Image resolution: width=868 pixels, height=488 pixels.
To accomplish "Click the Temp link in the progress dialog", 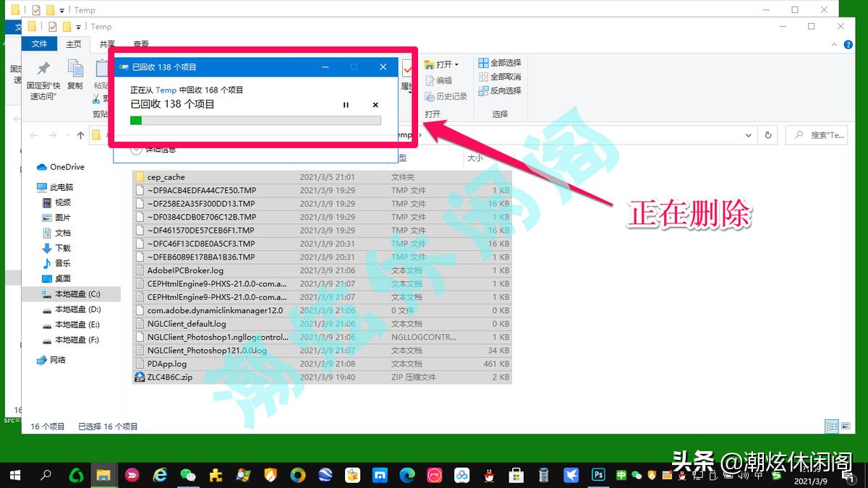I will [166, 90].
